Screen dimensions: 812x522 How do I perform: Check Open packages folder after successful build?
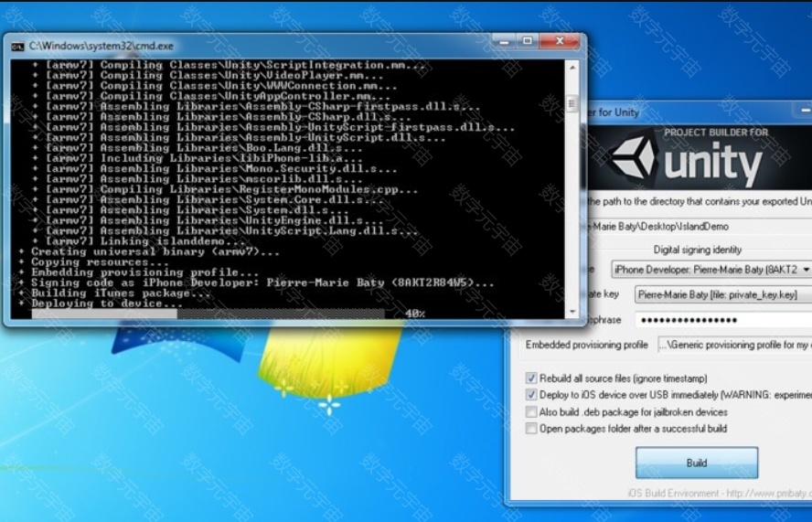click(x=530, y=428)
